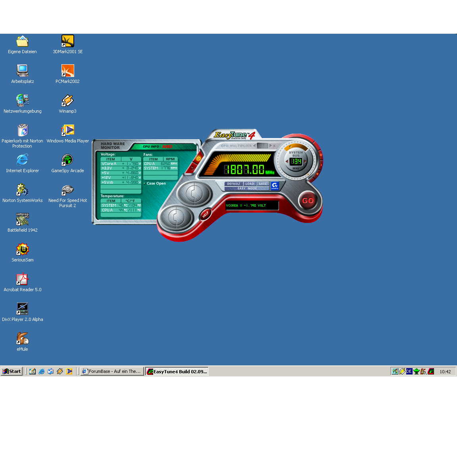Click the DEFAULT button in EasyTune4
Viewport: 457px width, 476px height.
[x=234, y=184]
